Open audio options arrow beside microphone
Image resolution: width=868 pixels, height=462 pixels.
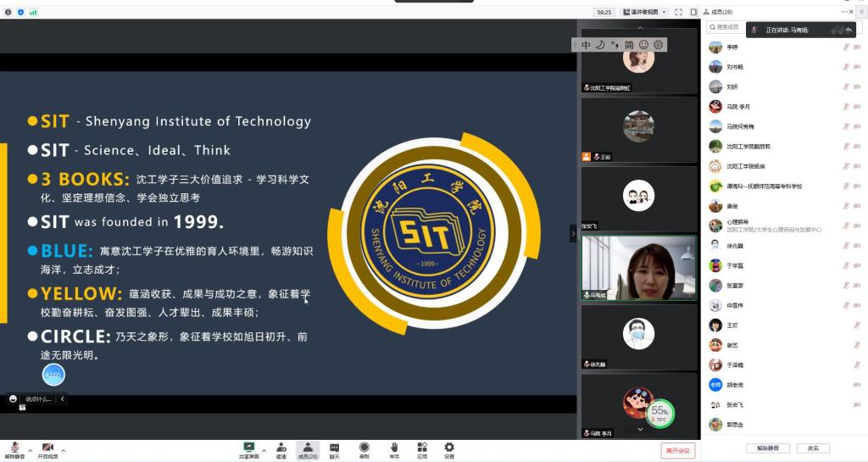click(x=30, y=450)
